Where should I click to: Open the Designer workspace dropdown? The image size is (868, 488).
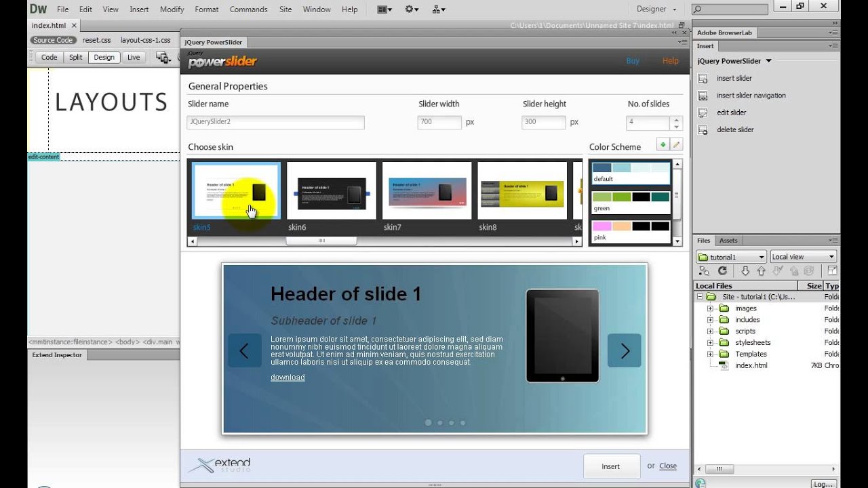click(656, 9)
